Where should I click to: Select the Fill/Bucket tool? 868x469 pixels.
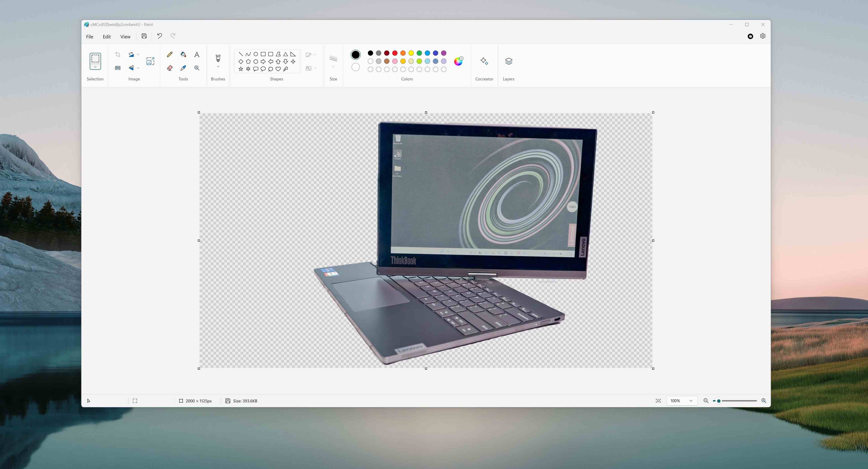click(183, 54)
